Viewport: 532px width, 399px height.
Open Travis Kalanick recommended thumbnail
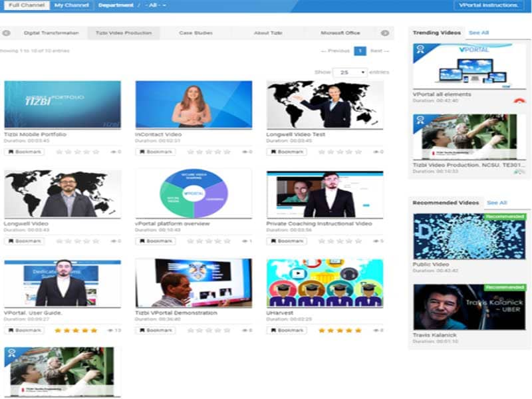tap(469, 307)
